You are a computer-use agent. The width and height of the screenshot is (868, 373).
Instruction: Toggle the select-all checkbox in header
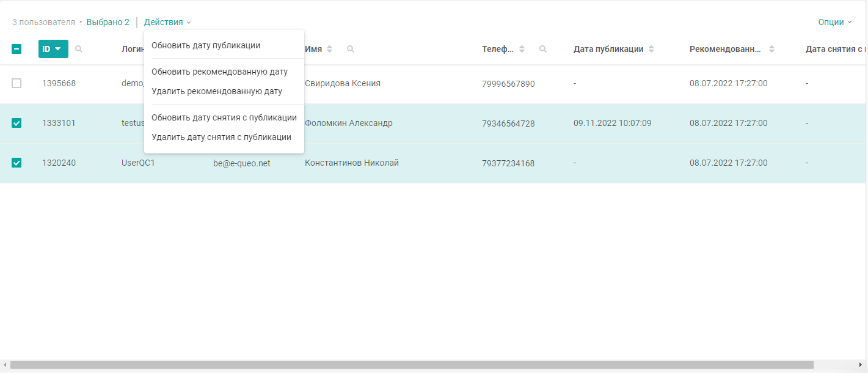click(x=16, y=49)
